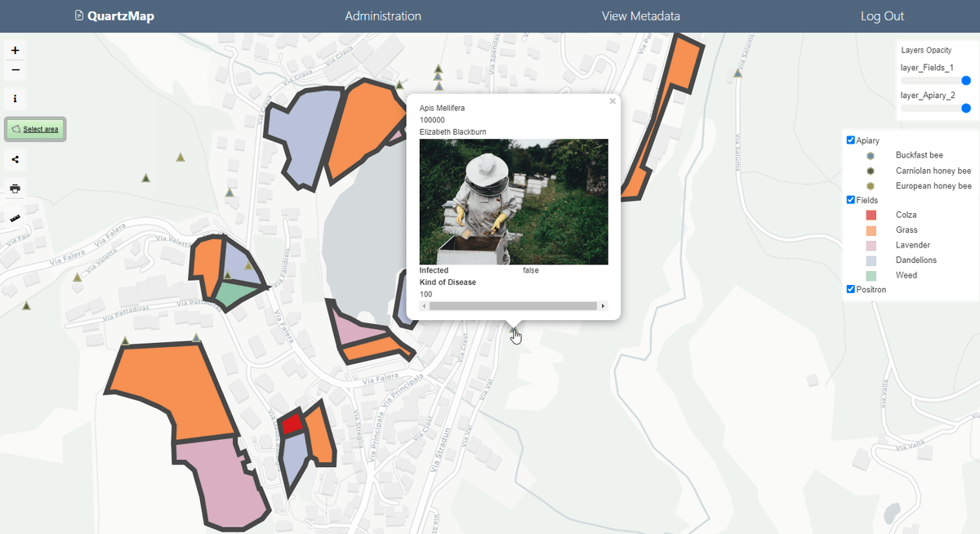The image size is (980, 534).
Task: Adjust the layer_Fields_1 opacity slider
Action: [x=966, y=80]
